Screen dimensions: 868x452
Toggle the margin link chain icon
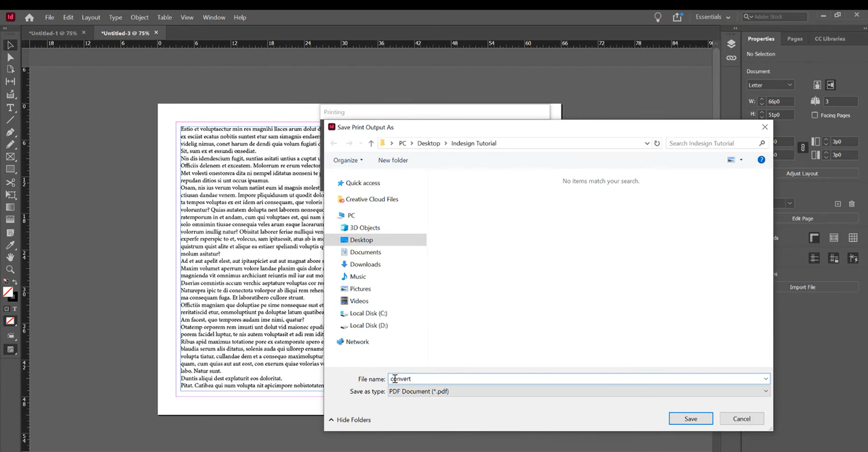click(803, 148)
